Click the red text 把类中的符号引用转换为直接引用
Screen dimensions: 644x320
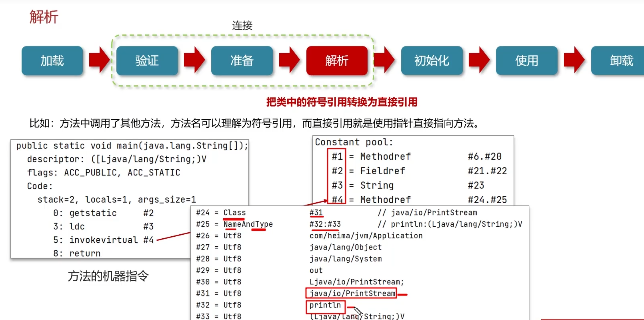(x=342, y=102)
